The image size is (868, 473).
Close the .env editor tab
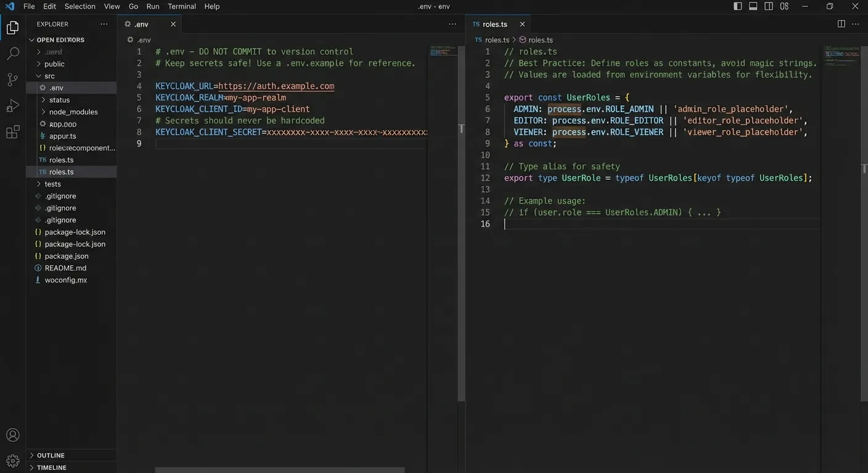coord(173,24)
